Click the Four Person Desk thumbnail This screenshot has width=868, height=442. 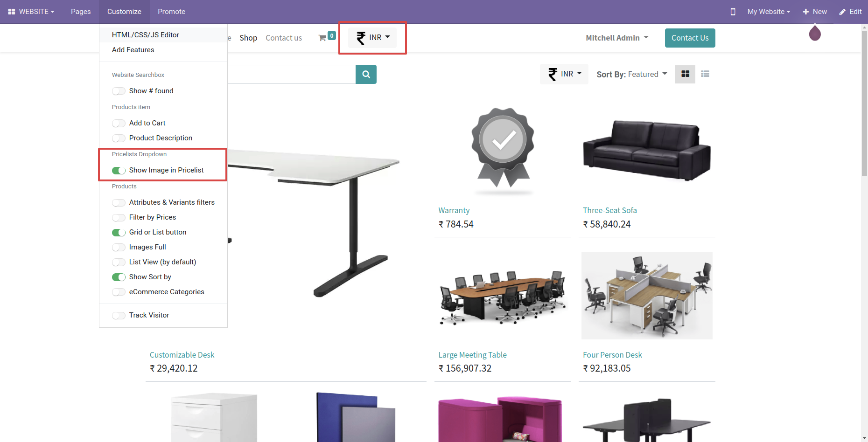click(647, 296)
